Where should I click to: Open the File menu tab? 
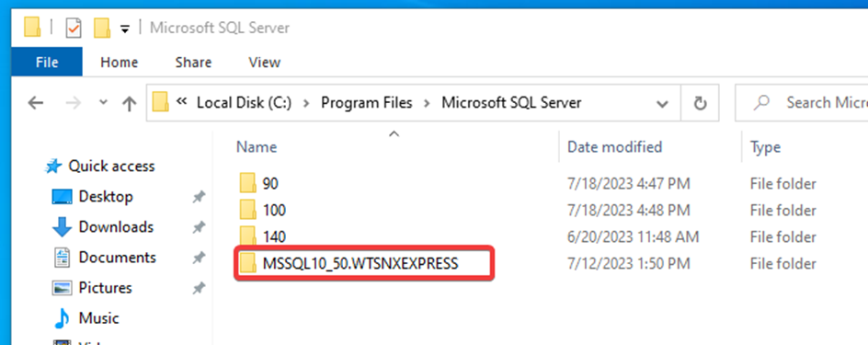(47, 62)
